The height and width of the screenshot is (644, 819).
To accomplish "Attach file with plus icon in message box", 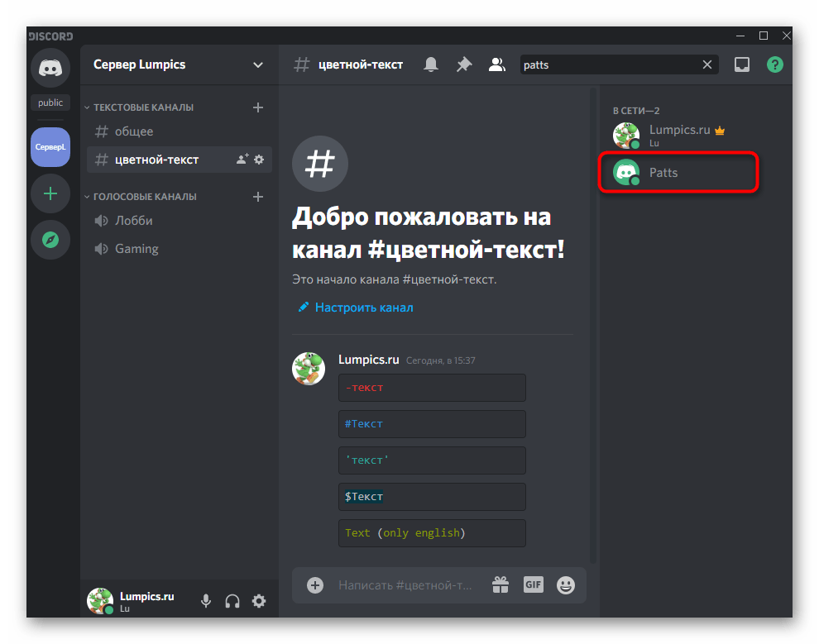I will tap(315, 585).
